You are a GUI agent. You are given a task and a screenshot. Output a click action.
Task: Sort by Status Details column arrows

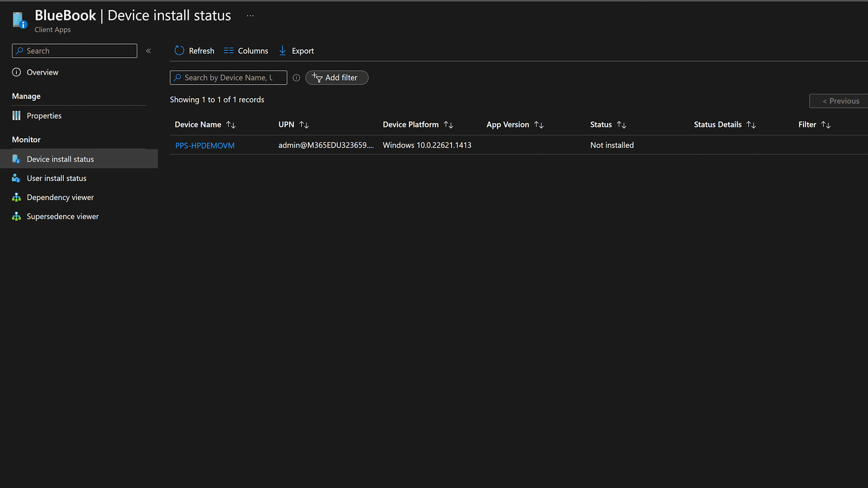[x=751, y=125]
